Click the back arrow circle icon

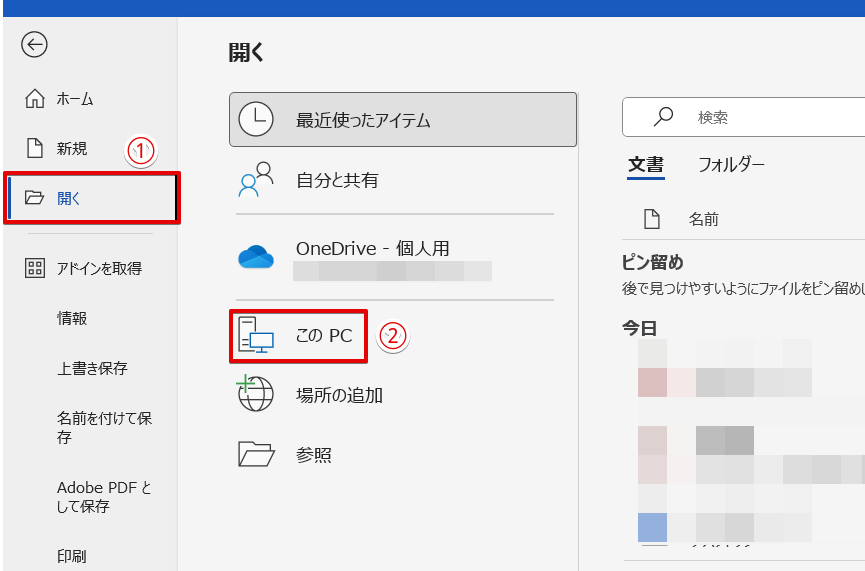click(x=34, y=45)
